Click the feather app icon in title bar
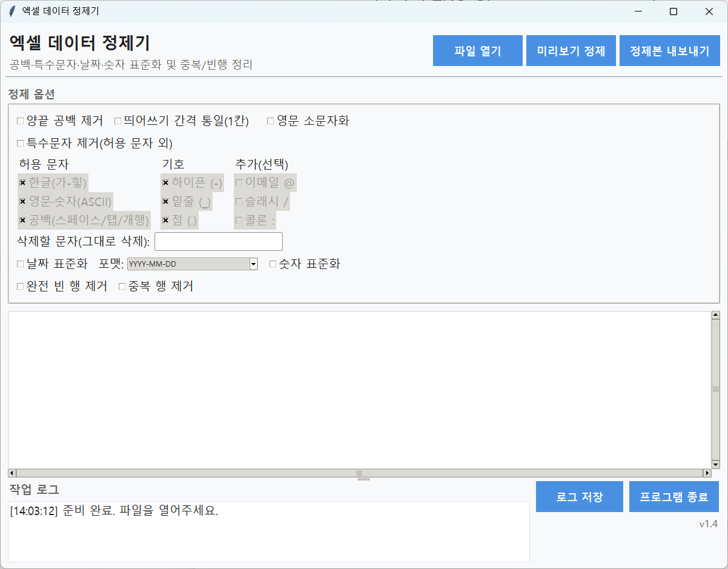728x569 pixels. coord(12,12)
